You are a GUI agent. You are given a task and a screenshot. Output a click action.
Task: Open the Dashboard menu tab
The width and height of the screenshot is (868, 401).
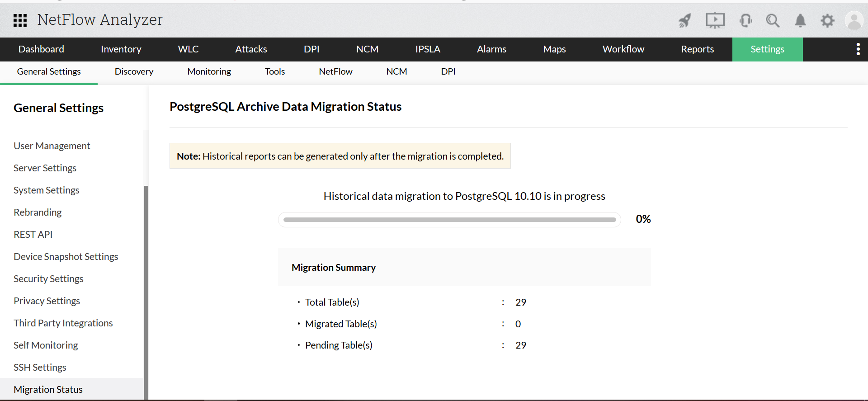click(41, 49)
